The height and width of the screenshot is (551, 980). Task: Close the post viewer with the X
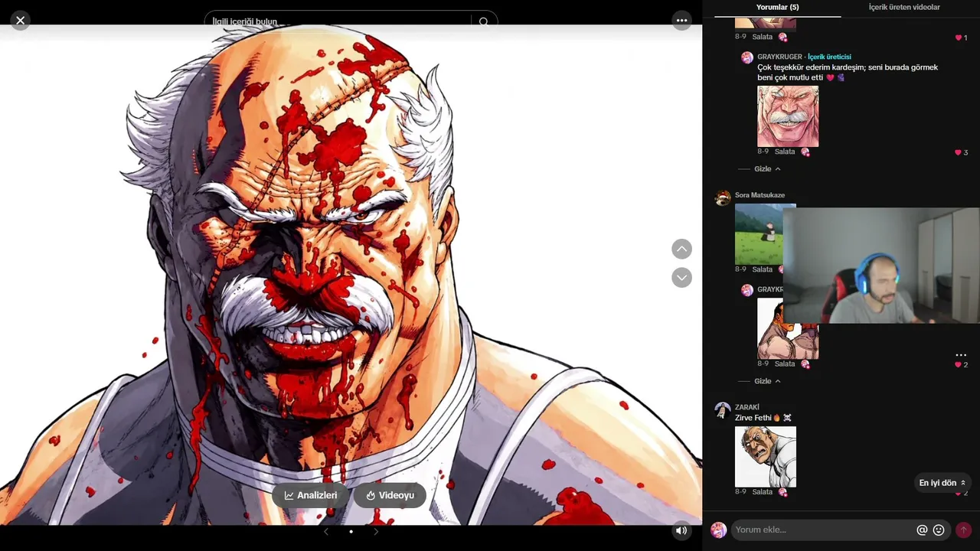[x=21, y=21]
